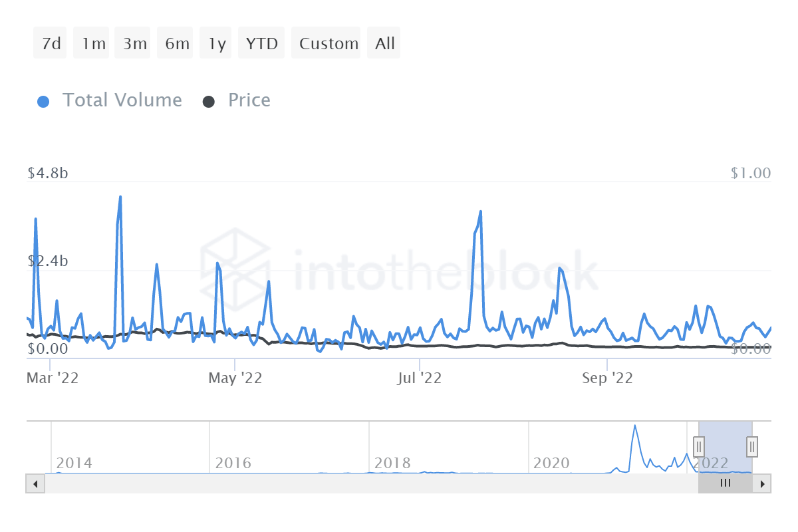Click the right navigator range handle
Image resolution: width=798 pixels, height=532 pixels.
point(752,445)
